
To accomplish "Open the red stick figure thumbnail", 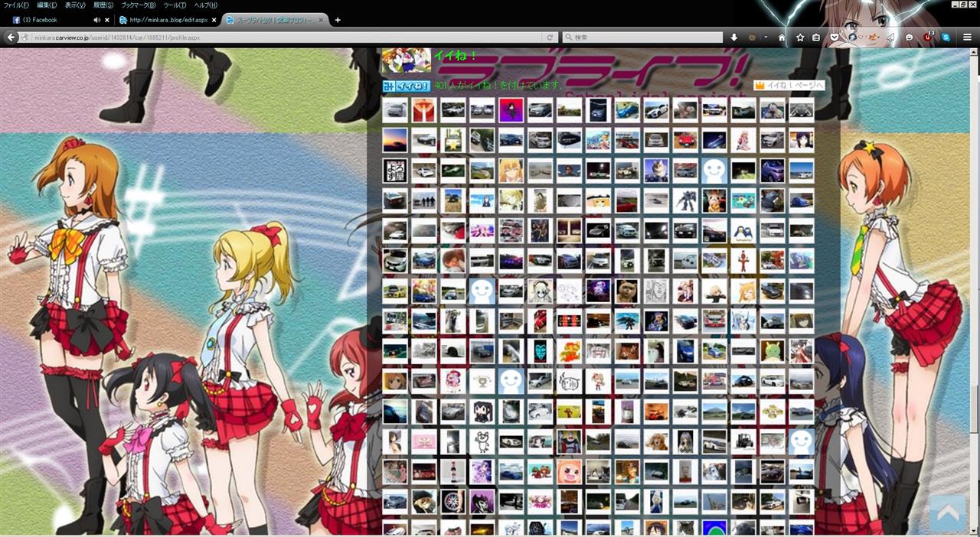I will tap(743, 261).
